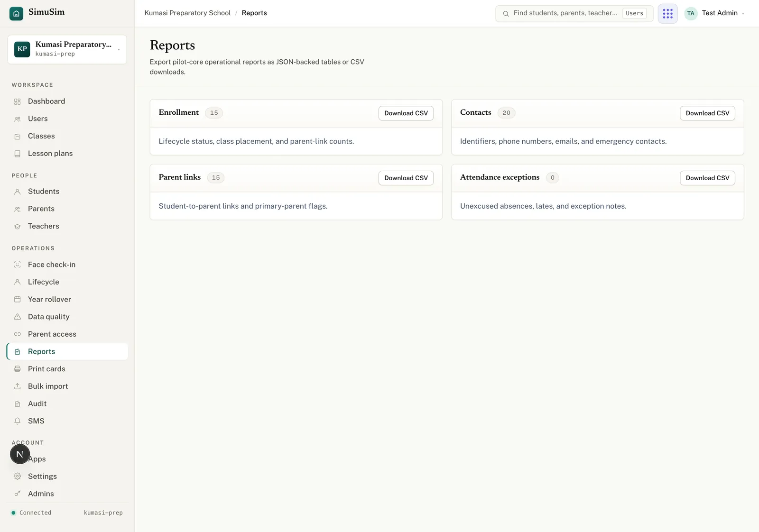759x532 pixels.
Task: Click the SimuSim logo icon
Action: [16, 13]
